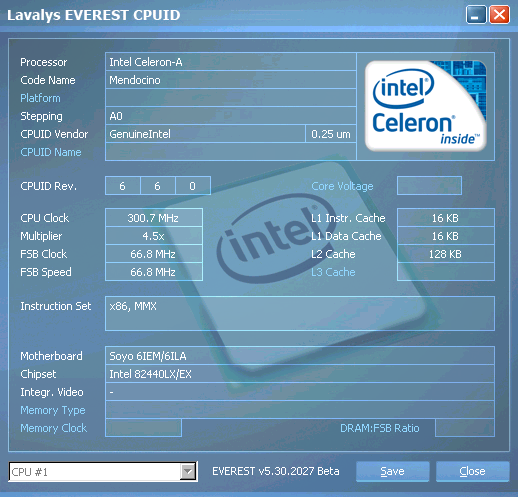Click the CPUID Rev. label
Image resolution: width=518 pixels, height=497 pixels.
(48, 186)
